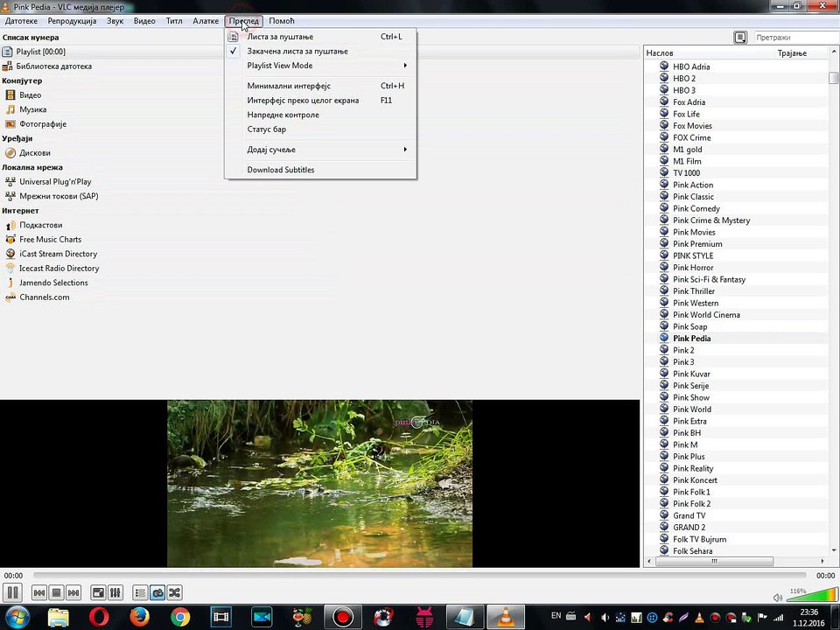Change playlist view icon beside search
Image resolution: width=840 pixels, height=630 pixels.
tap(740, 38)
